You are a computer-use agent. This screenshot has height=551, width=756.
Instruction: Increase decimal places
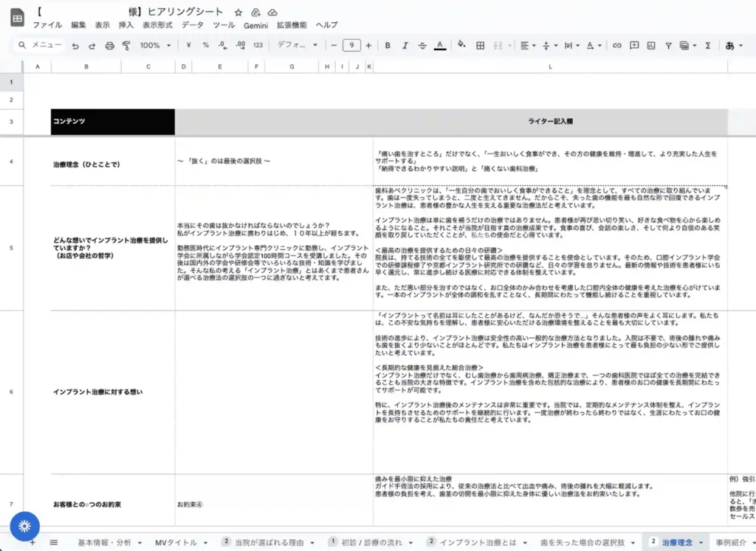tap(241, 45)
